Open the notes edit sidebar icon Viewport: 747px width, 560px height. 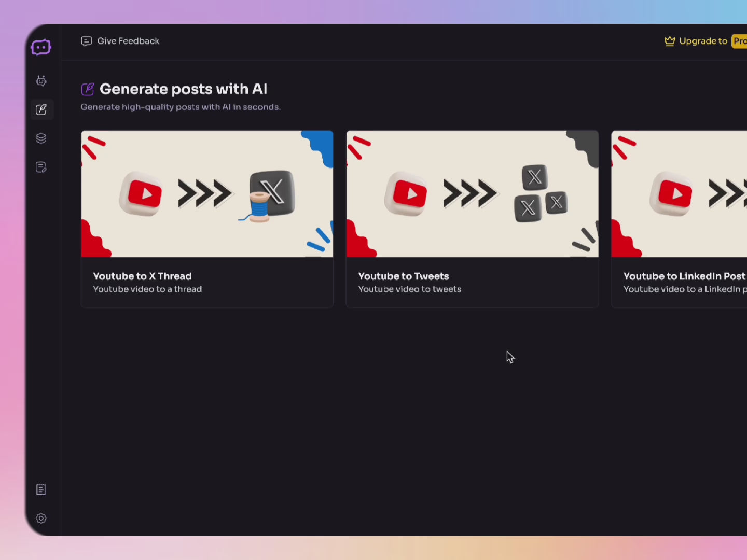click(x=41, y=167)
